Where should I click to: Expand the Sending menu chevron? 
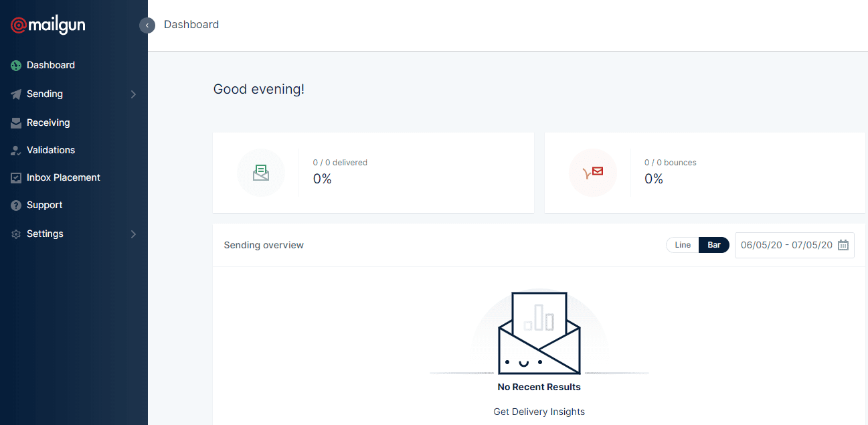[133, 94]
